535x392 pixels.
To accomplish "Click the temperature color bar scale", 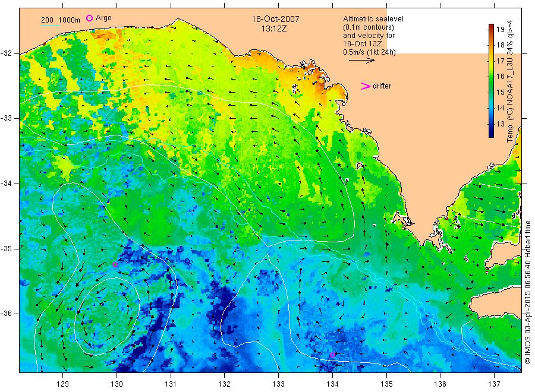I will pos(491,81).
